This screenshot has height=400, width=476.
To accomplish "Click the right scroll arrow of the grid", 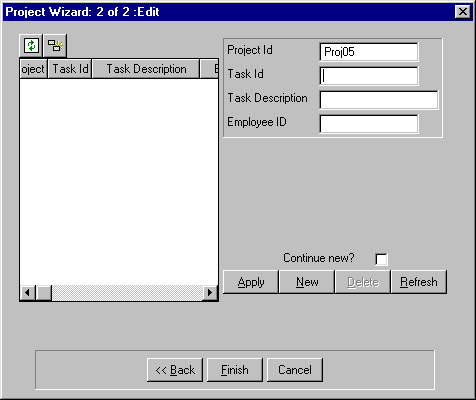I will (210, 293).
